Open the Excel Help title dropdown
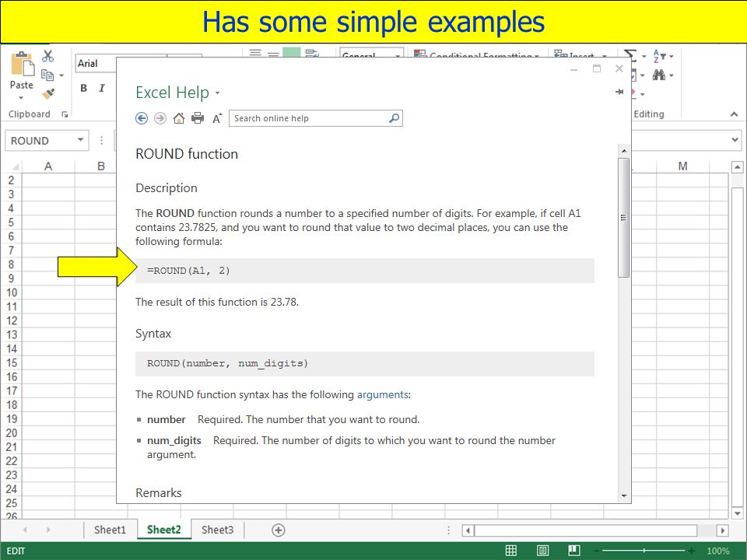The height and width of the screenshot is (560, 747). tap(217, 93)
